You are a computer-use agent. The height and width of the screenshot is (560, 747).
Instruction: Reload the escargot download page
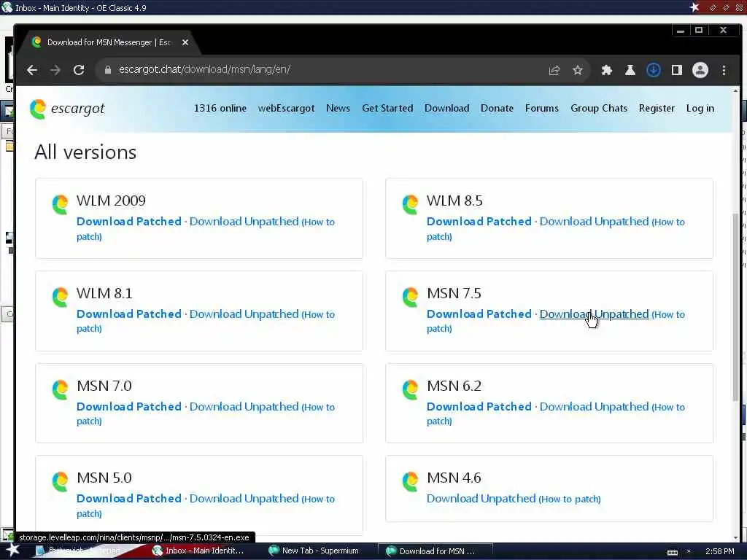[x=79, y=70]
